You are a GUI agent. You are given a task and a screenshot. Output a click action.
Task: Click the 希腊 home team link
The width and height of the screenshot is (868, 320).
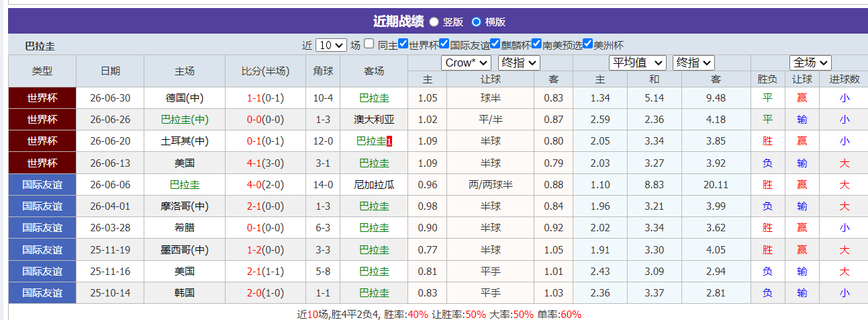pos(185,227)
